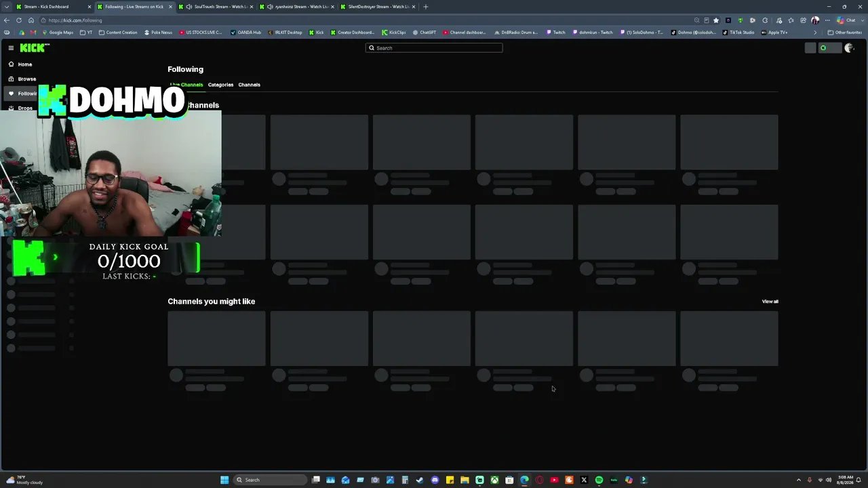This screenshot has width=868, height=488.
Task: Open the X app from the taskbar
Action: 584,480
